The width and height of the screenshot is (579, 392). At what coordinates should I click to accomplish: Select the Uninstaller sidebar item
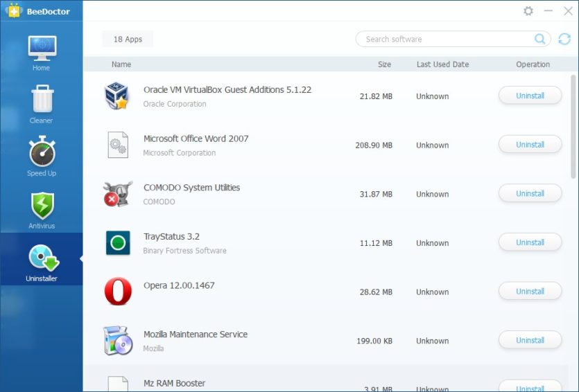click(x=42, y=259)
